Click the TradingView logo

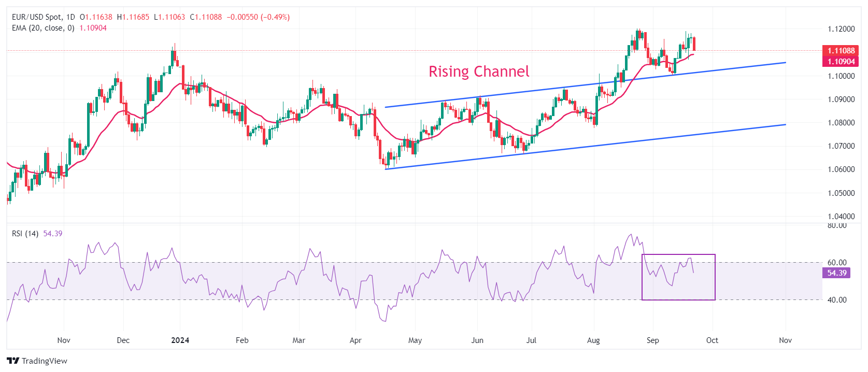[37, 361]
